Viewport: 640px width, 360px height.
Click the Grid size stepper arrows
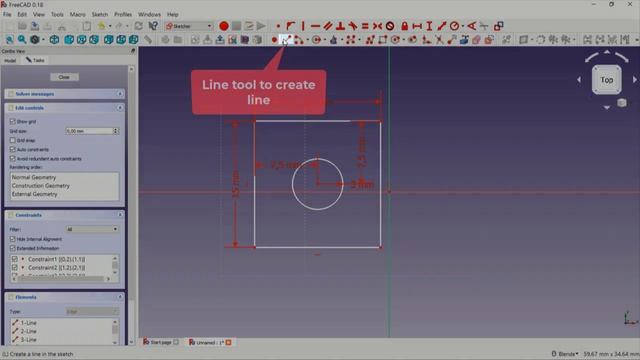pos(116,131)
